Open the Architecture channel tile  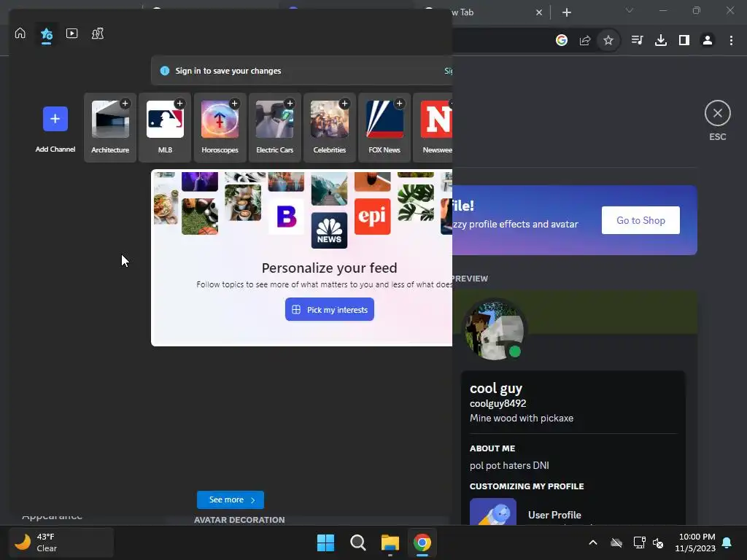[x=110, y=128]
